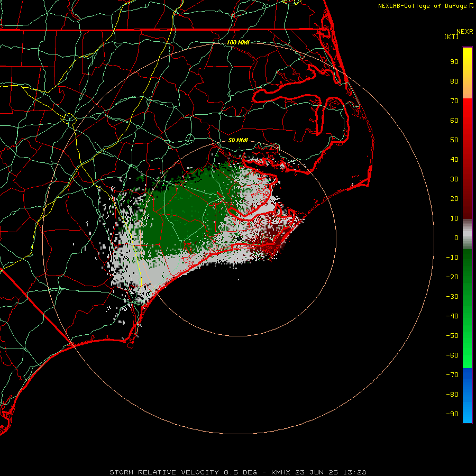The image size is (476, 476).
Task: Click the NEXR label above the legend
Action: click(464, 32)
